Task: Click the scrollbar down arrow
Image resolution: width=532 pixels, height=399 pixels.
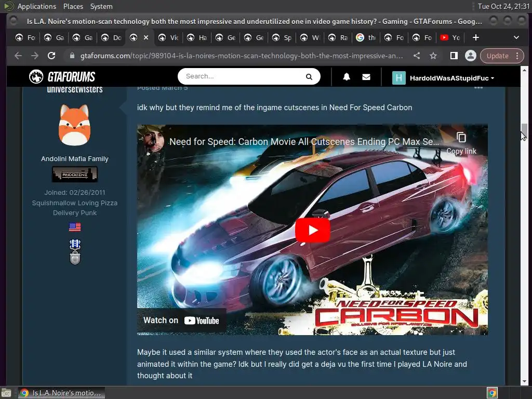Action: 524,382
